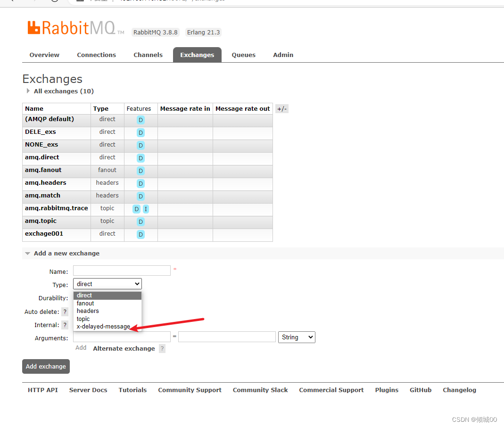The width and height of the screenshot is (504, 427).
Task: Open the exchage001 exchange
Action: (44, 234)
